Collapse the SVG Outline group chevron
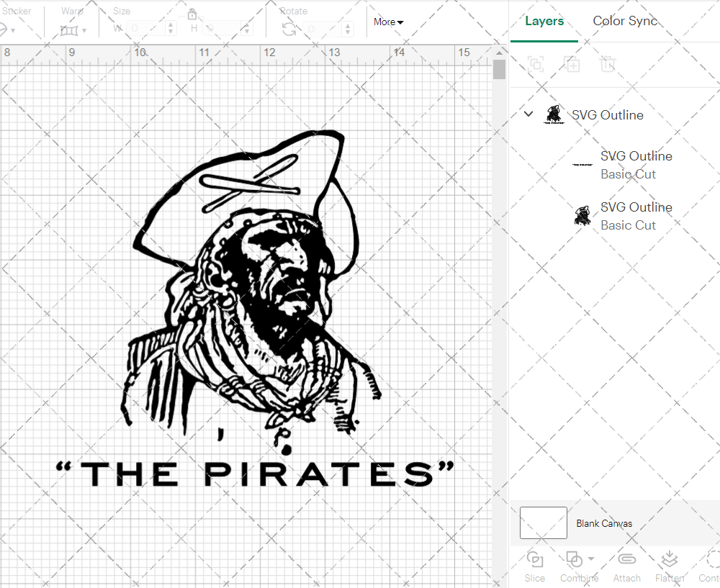The width and height of the screenshot is (720, 588). [x=528, y=114]
